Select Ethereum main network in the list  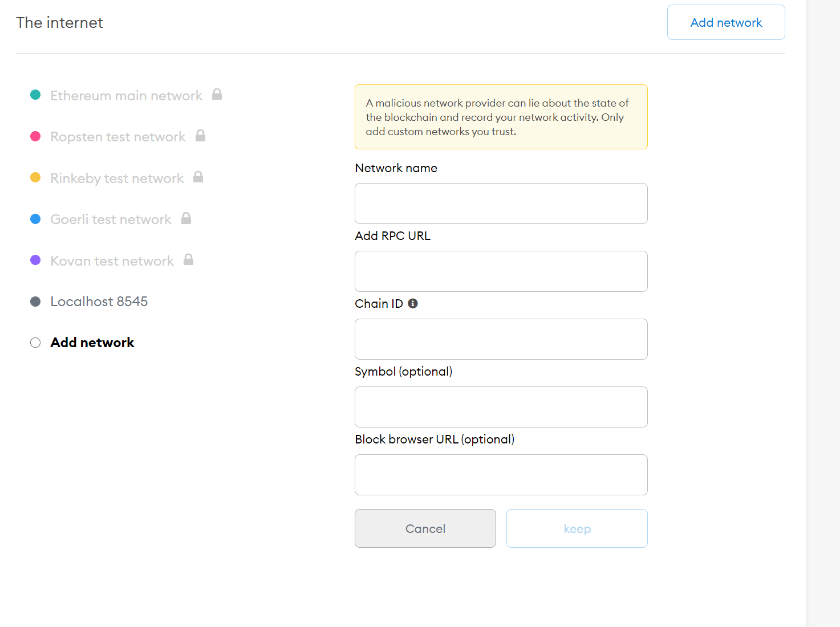126,95
